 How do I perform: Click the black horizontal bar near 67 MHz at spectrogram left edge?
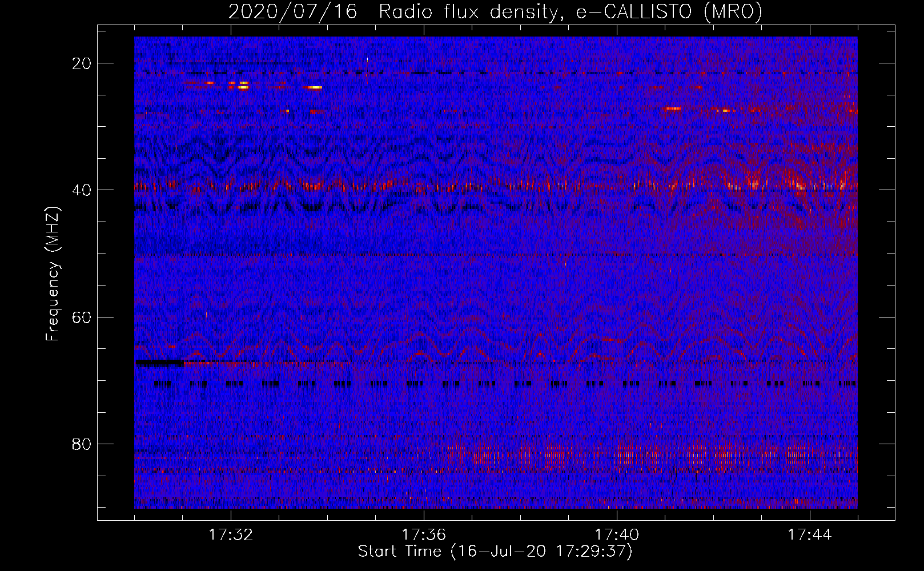(x=159, y=363)
